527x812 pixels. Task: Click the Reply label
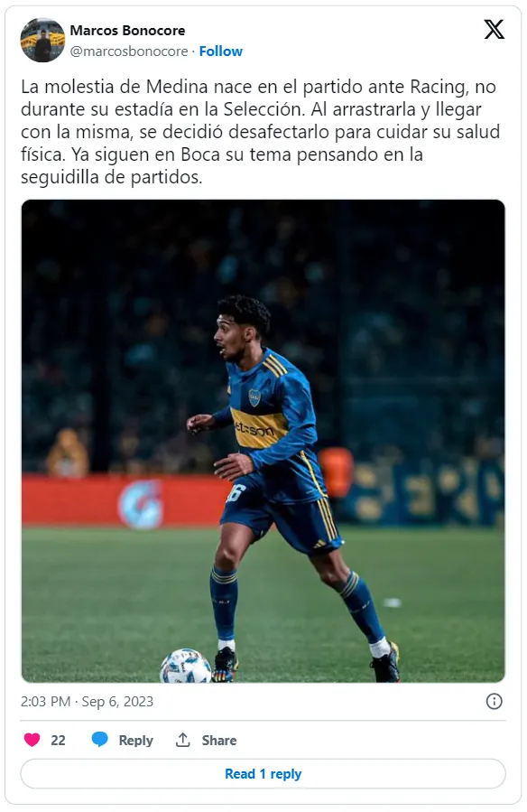pos(135,741)
